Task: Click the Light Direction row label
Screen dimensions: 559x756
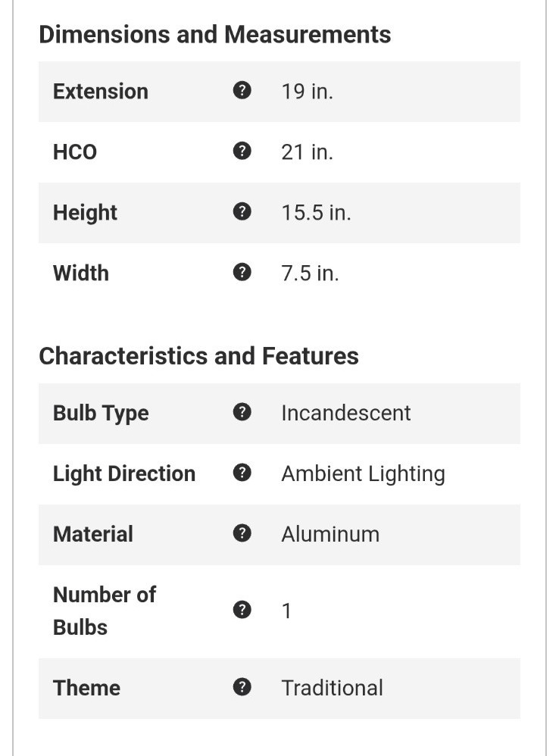Action: [124, 474]
